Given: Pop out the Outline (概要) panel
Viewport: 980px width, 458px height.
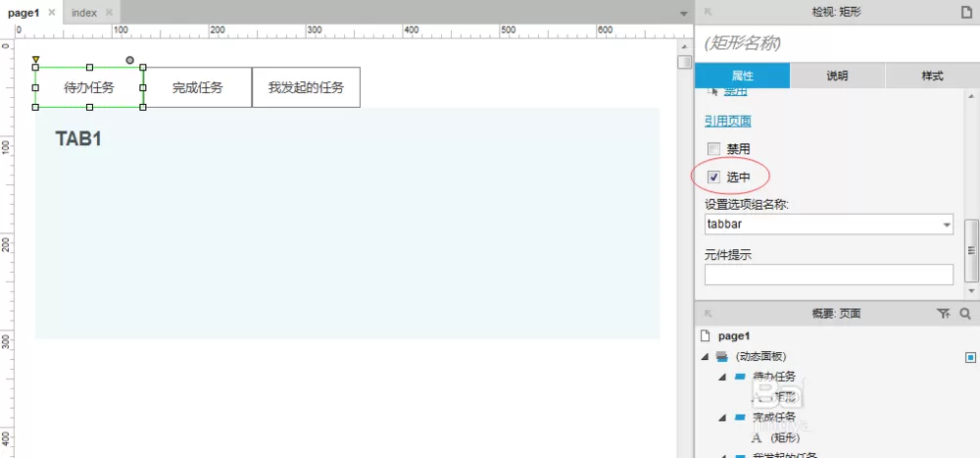Looking at the screenshot, I should click(709, 314).
